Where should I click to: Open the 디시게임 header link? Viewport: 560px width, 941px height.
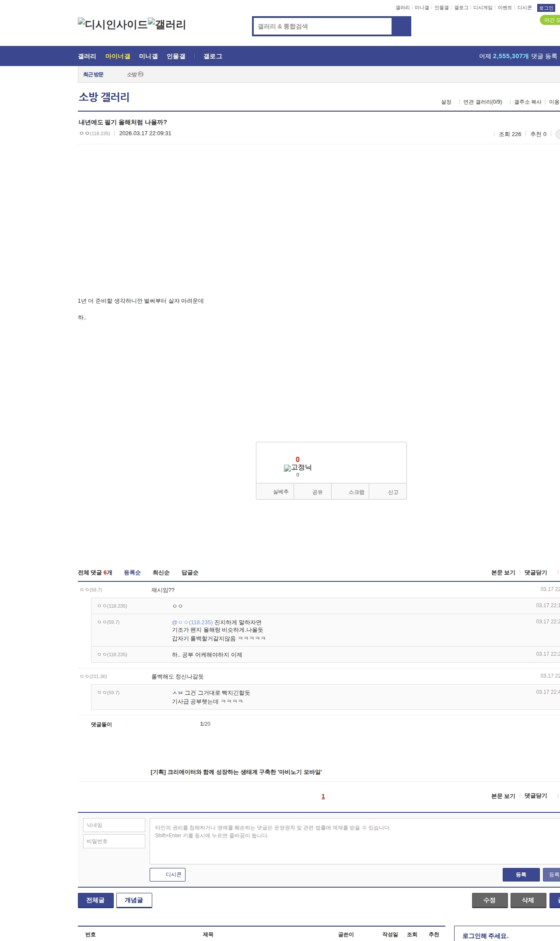tap(483, 8)
